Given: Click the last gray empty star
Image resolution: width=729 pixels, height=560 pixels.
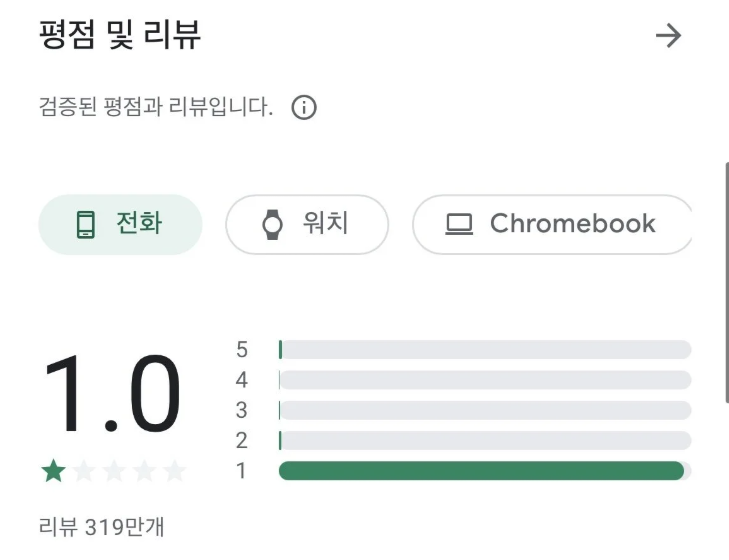Looking at the screenshot, I should 175,471.
